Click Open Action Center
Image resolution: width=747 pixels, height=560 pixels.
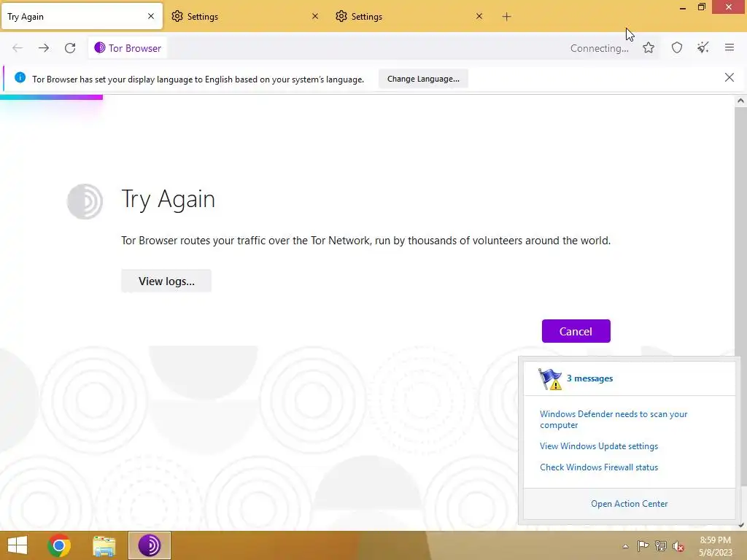(630, 504)
